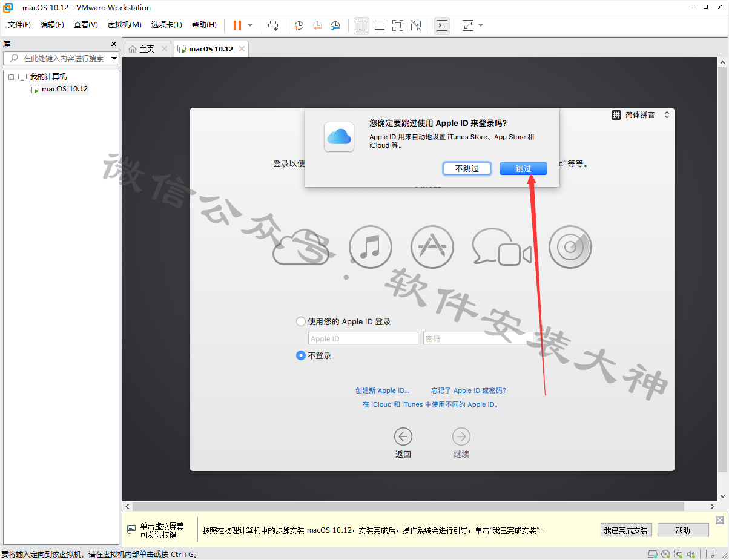Open the snapshot manager
Screen dimensions: 729x560
pyautogui.click(x=336, y=25)
